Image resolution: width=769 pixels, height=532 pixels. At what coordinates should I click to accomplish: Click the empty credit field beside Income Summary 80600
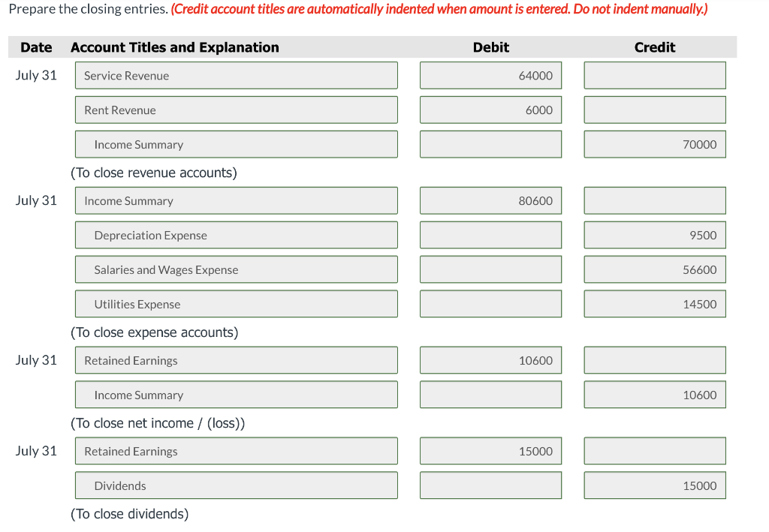coord(655,200)
